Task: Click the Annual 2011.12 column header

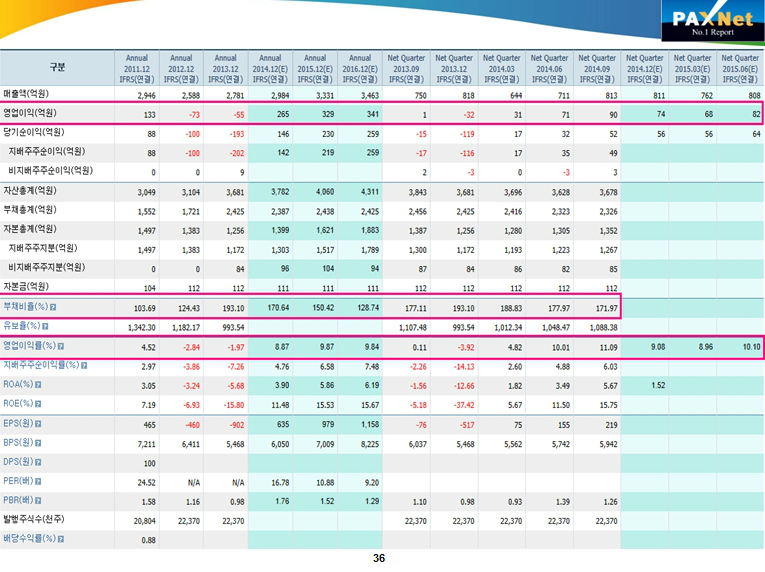Action: pyautogui.click(x=136, y=68)
